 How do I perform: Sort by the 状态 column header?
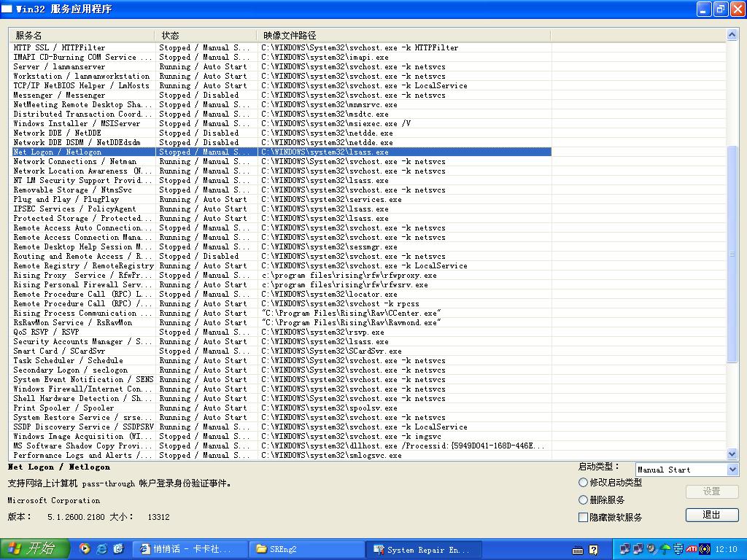(x=205, y=35)
